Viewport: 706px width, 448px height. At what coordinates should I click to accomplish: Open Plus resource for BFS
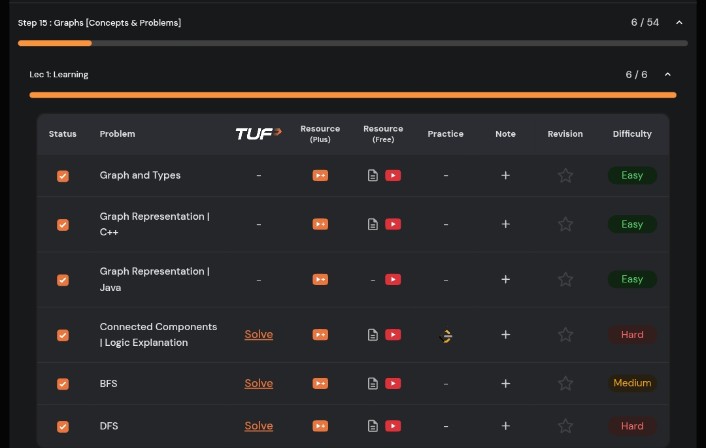[320, 383]
